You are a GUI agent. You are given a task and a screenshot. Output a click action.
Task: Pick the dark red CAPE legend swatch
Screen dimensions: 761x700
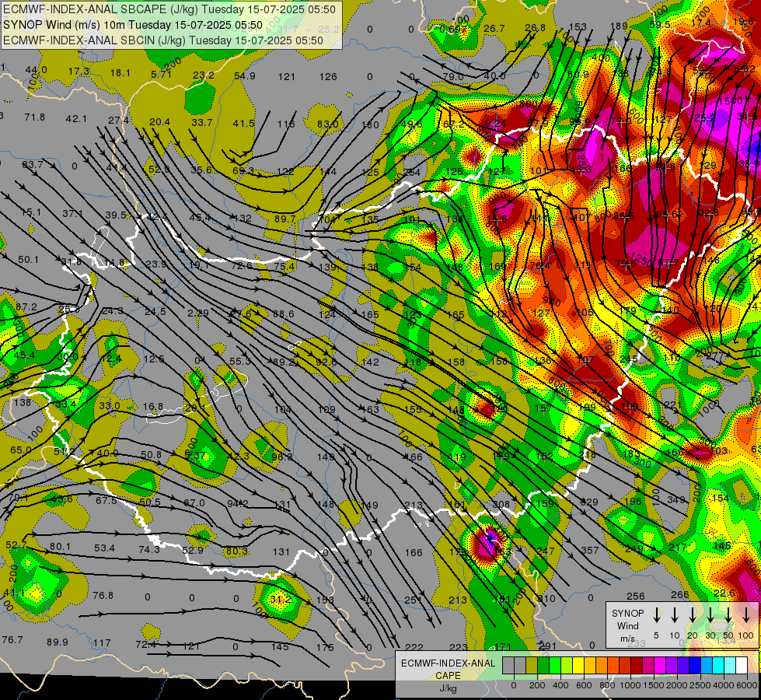[x=637, y=666]
